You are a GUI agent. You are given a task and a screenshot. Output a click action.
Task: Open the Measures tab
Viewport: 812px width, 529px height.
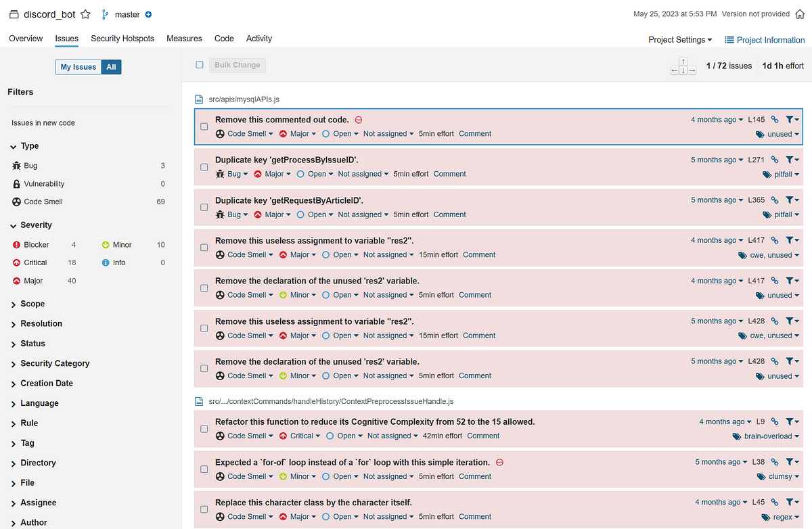coord(184,39)
